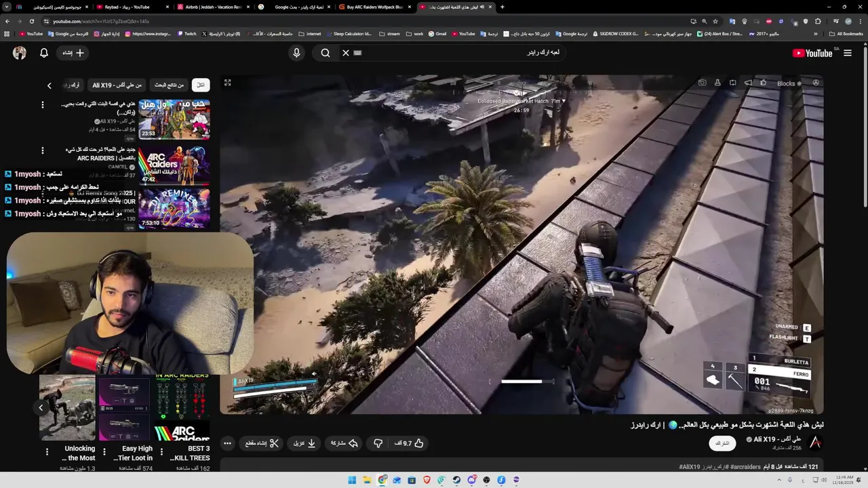Click the #AliX19 hashtag
This screenshot has width=868, height=488.
(690, 467)
